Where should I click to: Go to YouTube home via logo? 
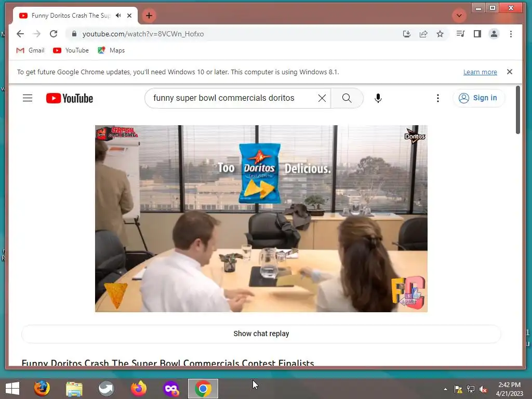pyautogui.click(x=70, y=98)
